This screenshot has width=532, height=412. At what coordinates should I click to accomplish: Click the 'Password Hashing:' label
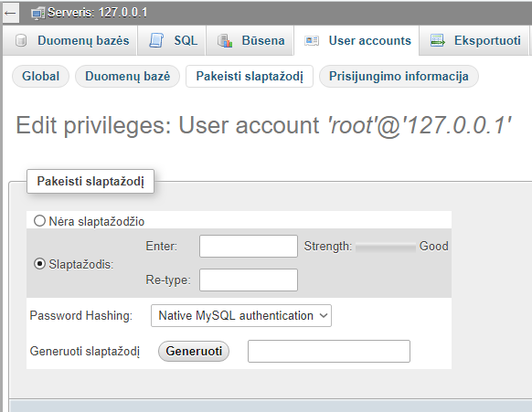coord(80,316)
